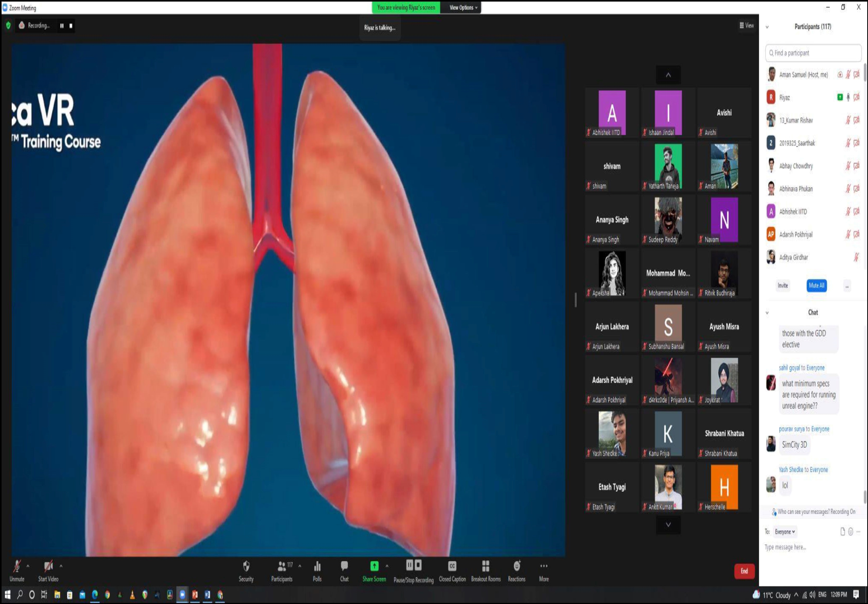Screen dimensions: 868x604
Task: Pause recording from bottom toolbar
Action: point(409,565)
